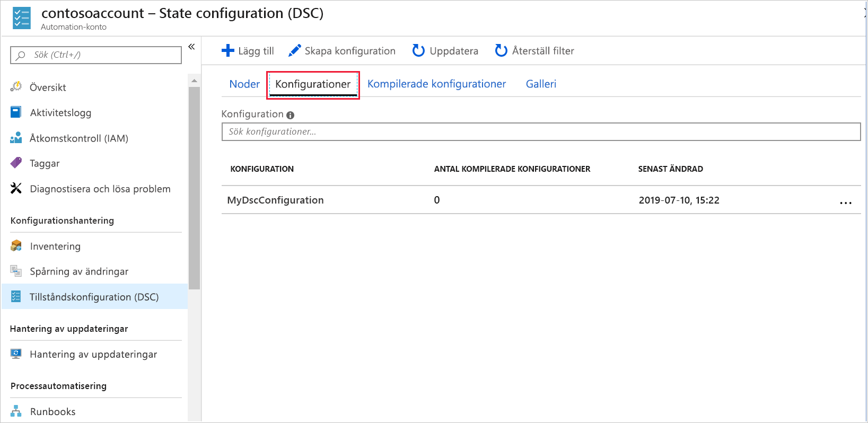Viewport: 868px width, 423px height.
Task: Select Tillståndskonfiguration (DSC) menu item
Action: tap(95, 296)
